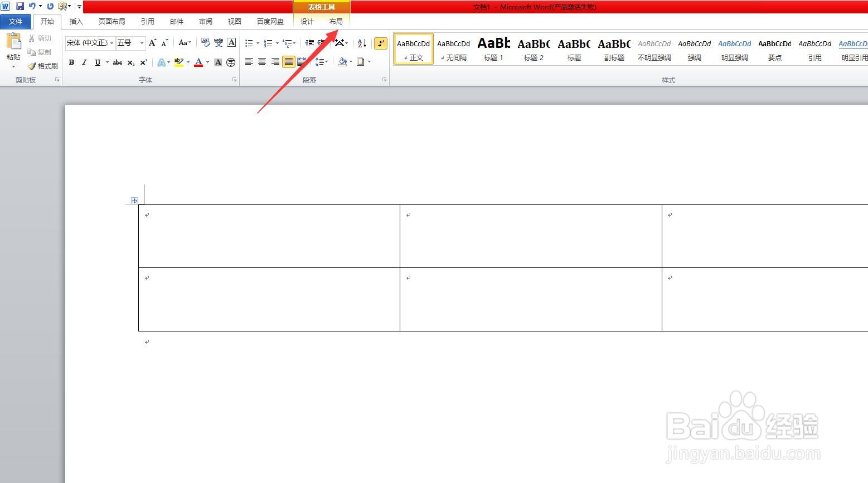Click the sort A-Z icon

(362, 43)
